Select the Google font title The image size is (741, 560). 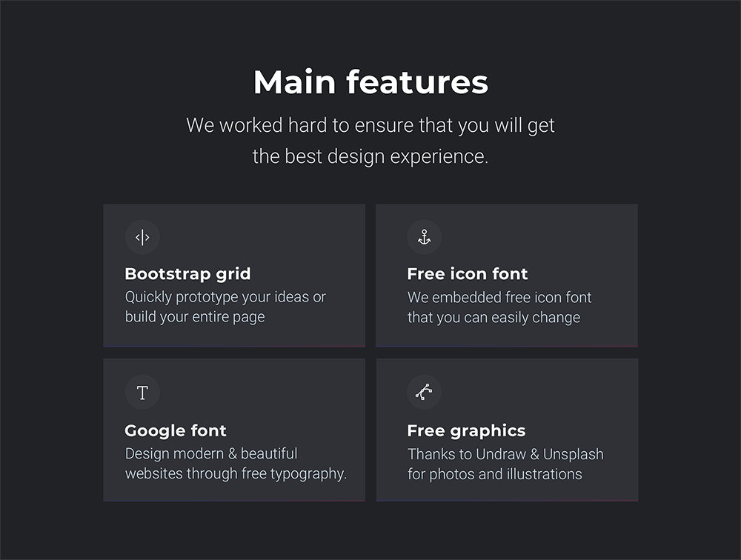176,431
